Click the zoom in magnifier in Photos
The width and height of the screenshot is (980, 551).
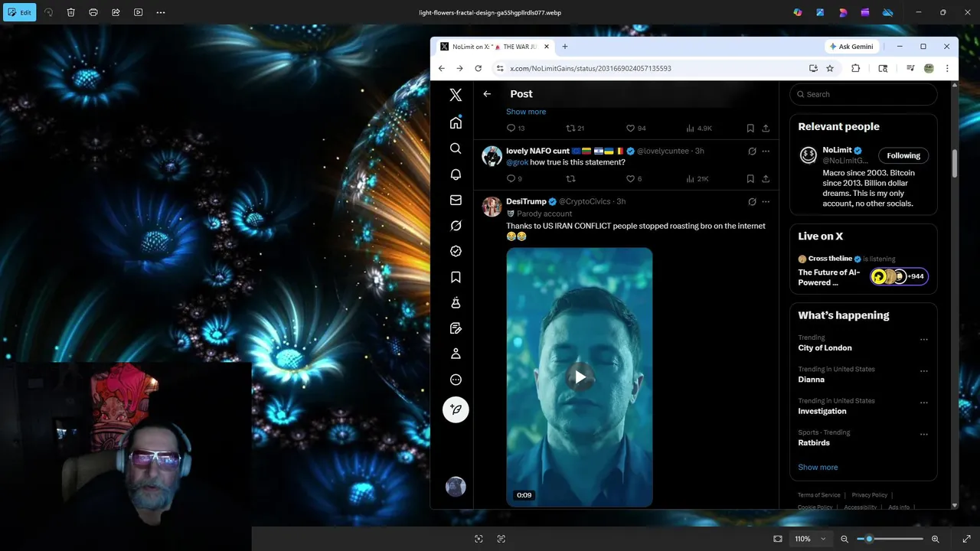936,539
